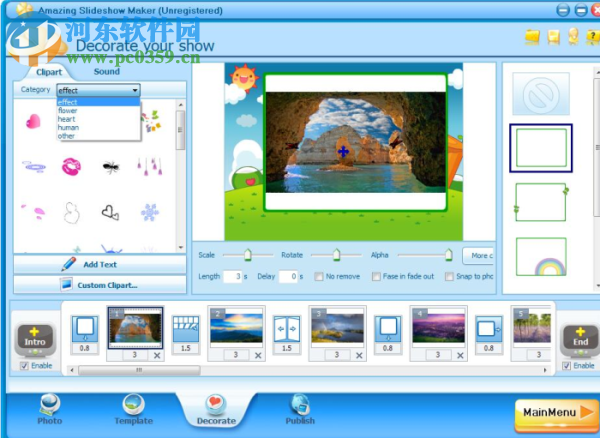Select the blue snowflake clipart

pos(150,212)
